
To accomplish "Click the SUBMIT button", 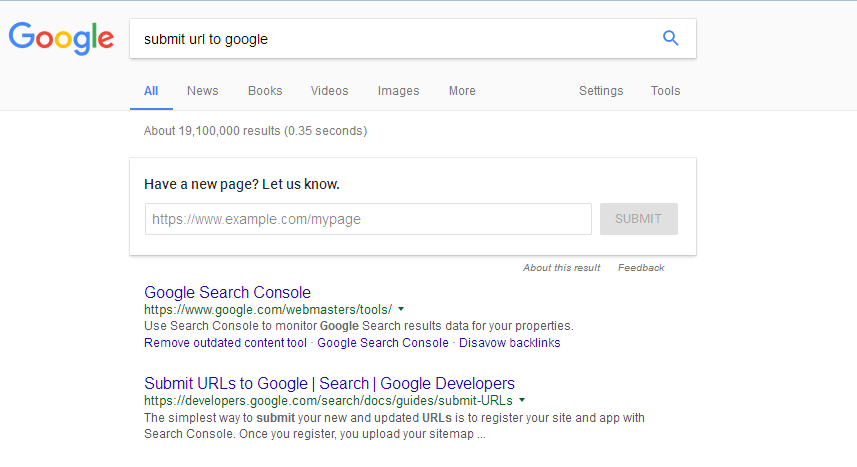I will pyautogui.click(x=638, y=219).
